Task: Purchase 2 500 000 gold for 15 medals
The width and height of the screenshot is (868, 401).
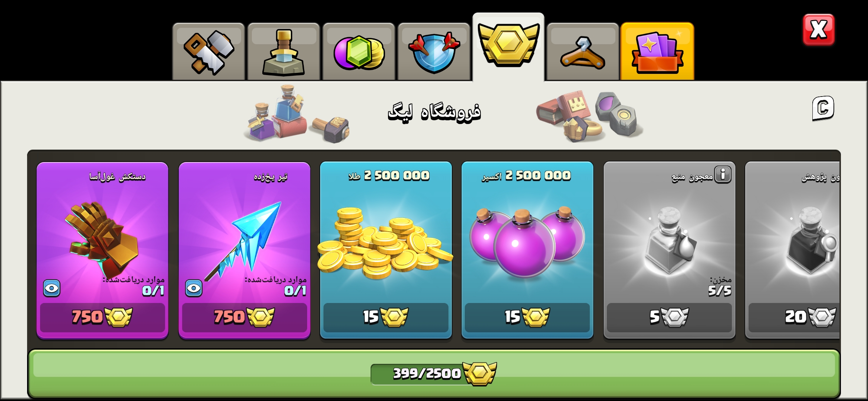Action: pyautogui.click(x=386, y=317)
